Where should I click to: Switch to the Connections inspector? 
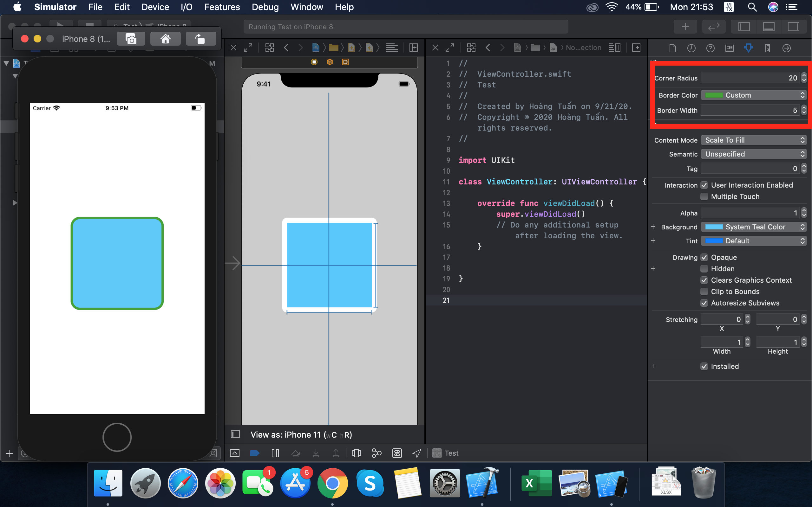tap(787, 48)
